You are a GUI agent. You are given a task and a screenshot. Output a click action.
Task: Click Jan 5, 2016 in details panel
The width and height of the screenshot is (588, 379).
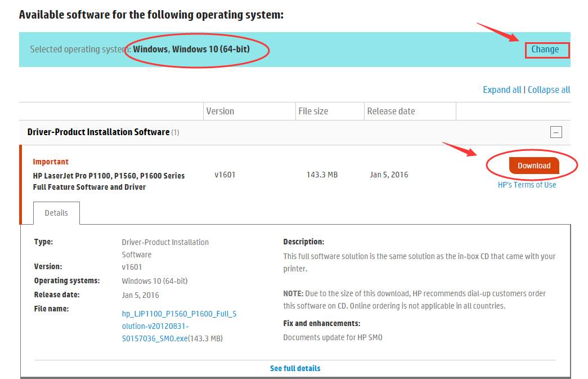click(x=140, y=295)
